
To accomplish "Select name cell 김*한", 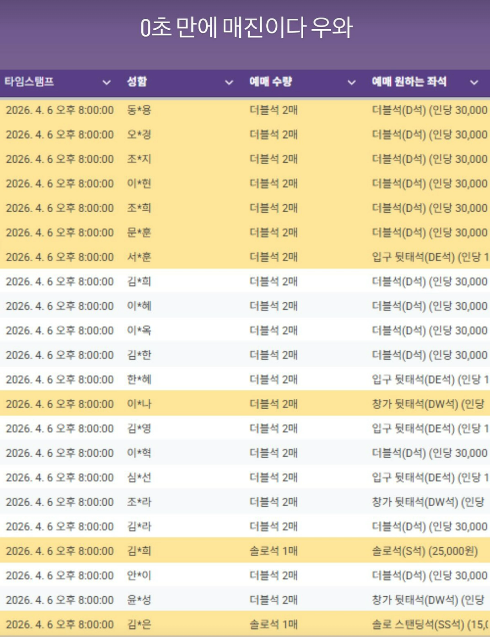I will coord(139,355).
